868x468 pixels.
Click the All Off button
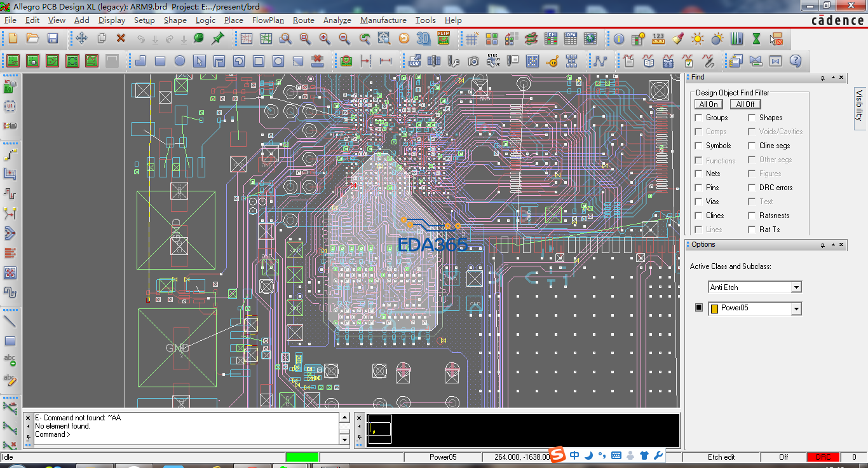click(x=745, y=104)
